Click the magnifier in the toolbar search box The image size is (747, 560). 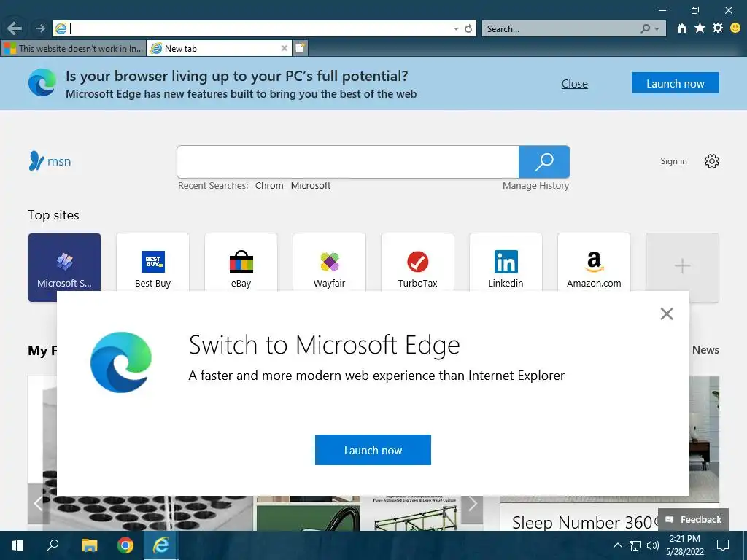645,28
